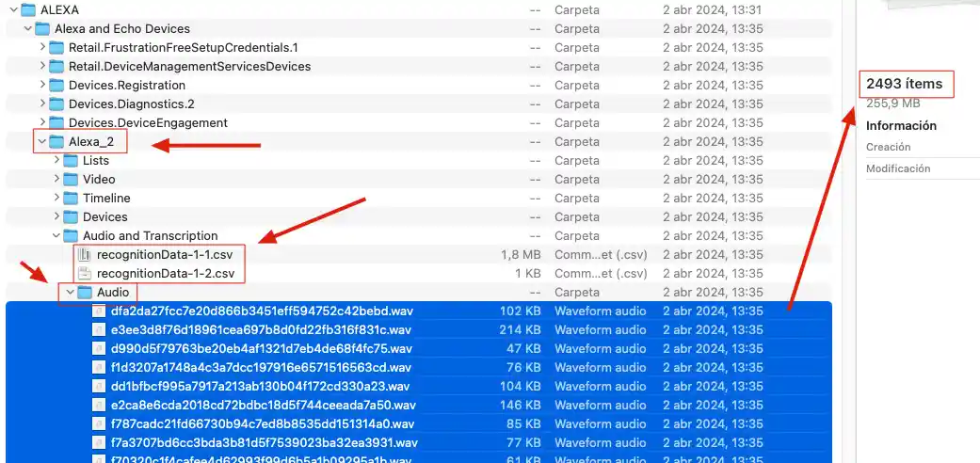This screenshot has width=980, height=463.
Task: Click Devices.Diagnostics.2 folder icon
Action: tap(56, 104)
